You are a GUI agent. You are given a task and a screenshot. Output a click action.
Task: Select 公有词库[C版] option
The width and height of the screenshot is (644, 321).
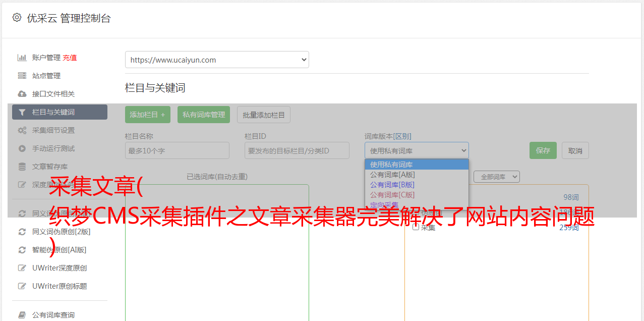point(417,195)
